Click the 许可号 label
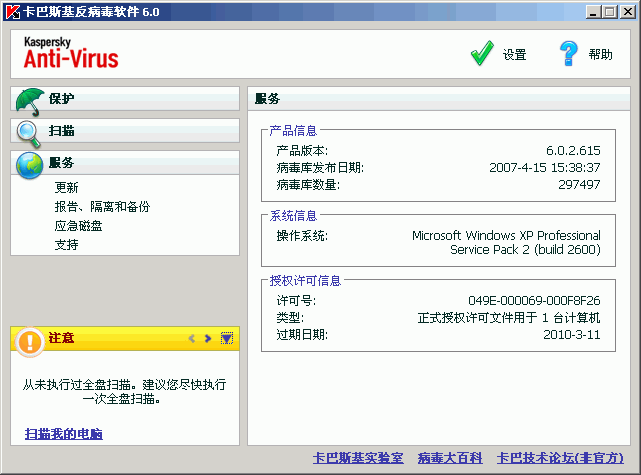Viewport: 641px width, 475px height. [296, 300]
